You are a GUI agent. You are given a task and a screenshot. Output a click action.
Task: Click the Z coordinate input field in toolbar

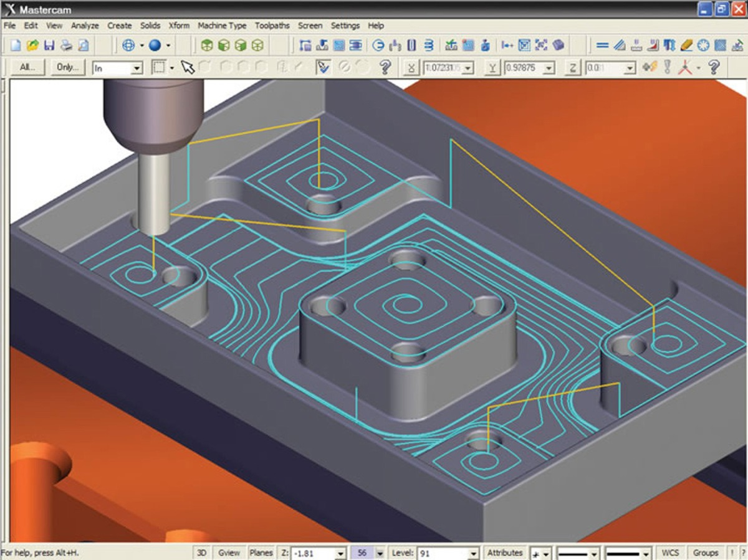pyautogui.click(x=604, y=68)
